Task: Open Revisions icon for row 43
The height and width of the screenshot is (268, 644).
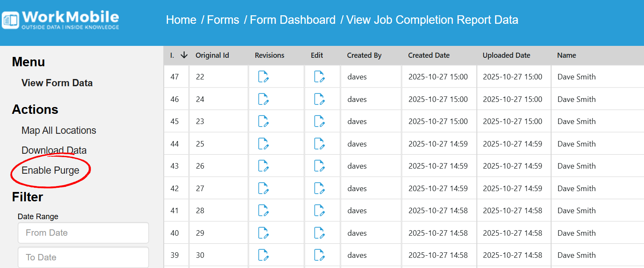Action: pyautogui.click(x=263, y=166)
